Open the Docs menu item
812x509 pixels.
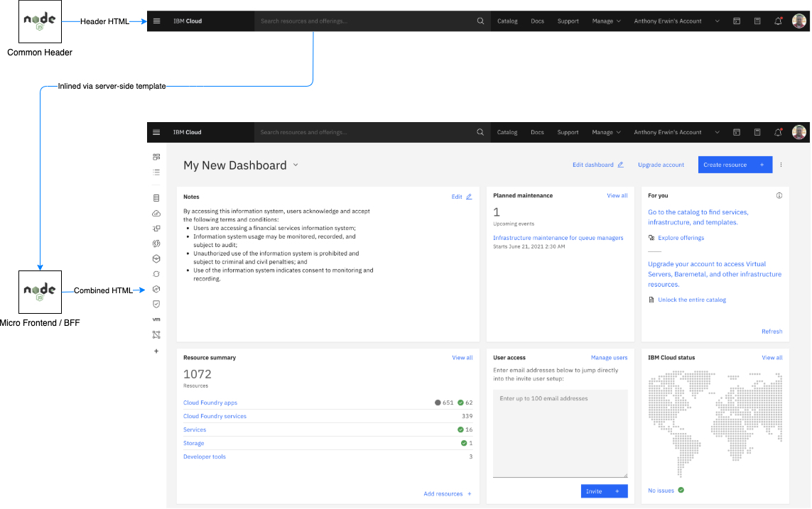537,132
